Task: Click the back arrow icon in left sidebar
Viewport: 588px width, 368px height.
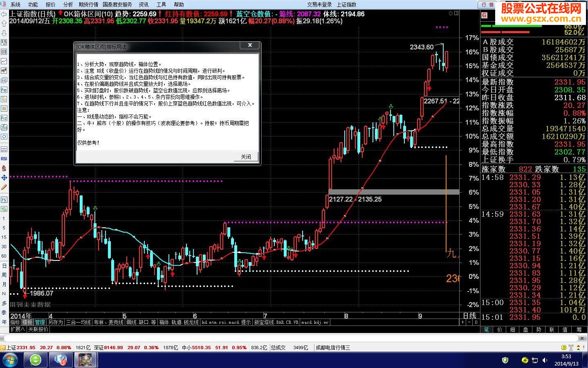Action: pos(4,14)
